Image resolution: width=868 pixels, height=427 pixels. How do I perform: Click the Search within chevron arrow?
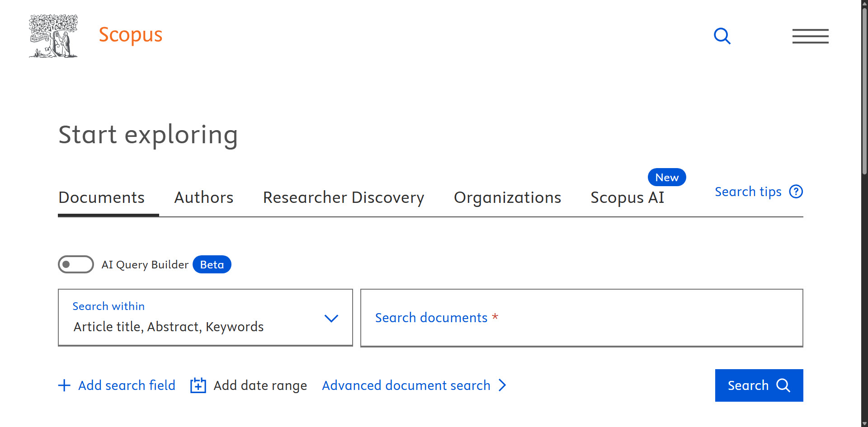click(x=331, y=318)
